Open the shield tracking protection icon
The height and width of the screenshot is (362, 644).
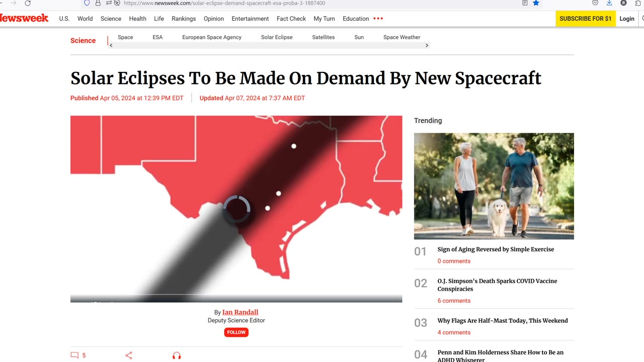[87, 3]
